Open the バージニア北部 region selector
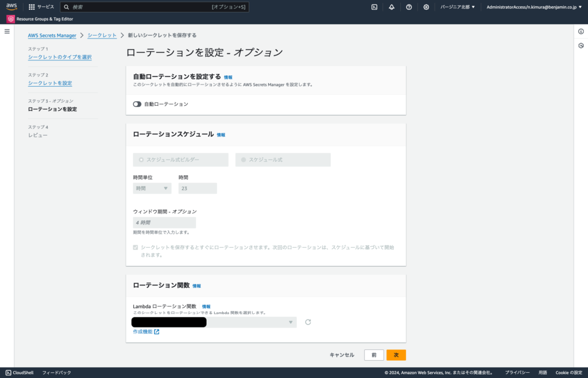Image resolution: width=588 pixels, height=378 pixels. coord(458,7)
